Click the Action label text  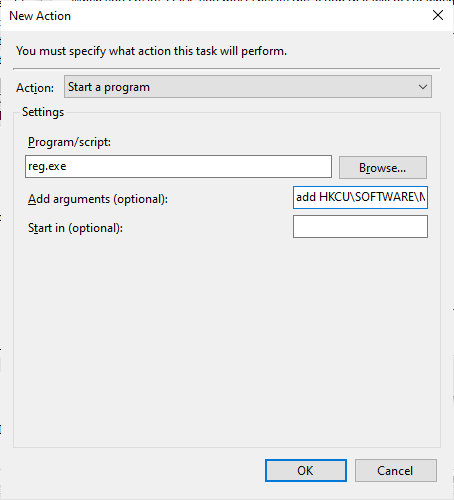pos(35,88)
